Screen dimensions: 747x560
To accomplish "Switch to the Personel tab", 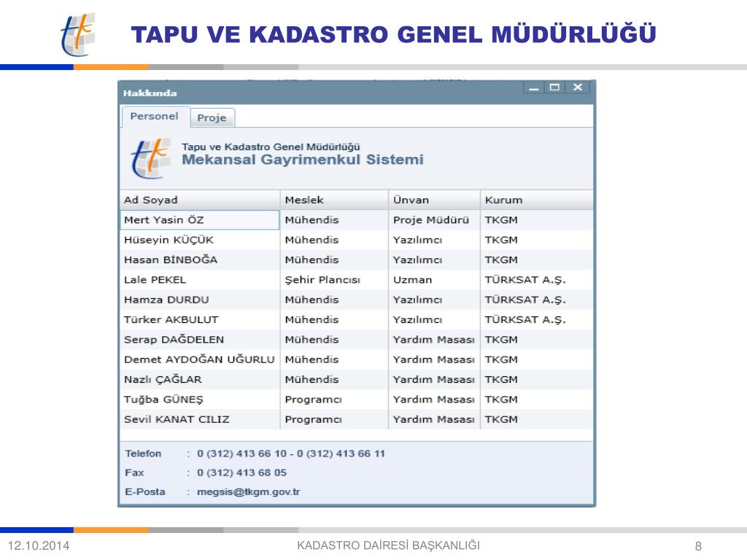I will tap(155, 117).
